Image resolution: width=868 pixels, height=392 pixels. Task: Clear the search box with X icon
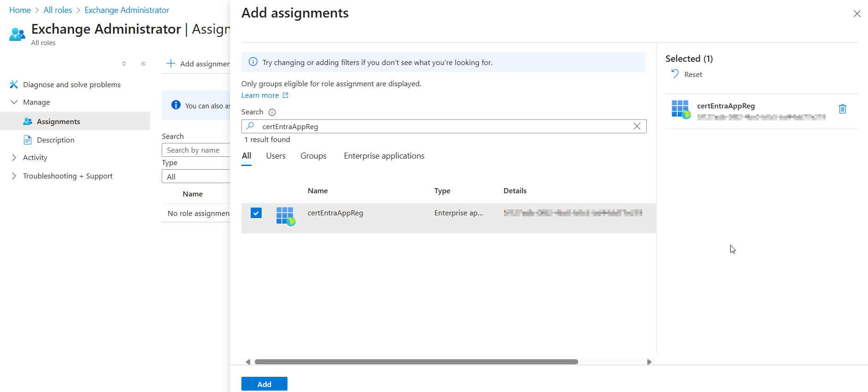637,126
